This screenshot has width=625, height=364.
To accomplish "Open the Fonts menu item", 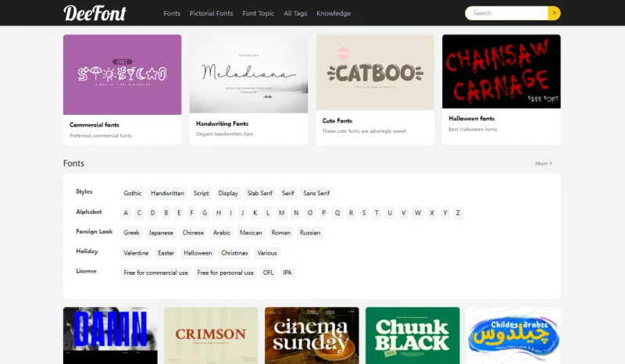I will tap(172, 13).
